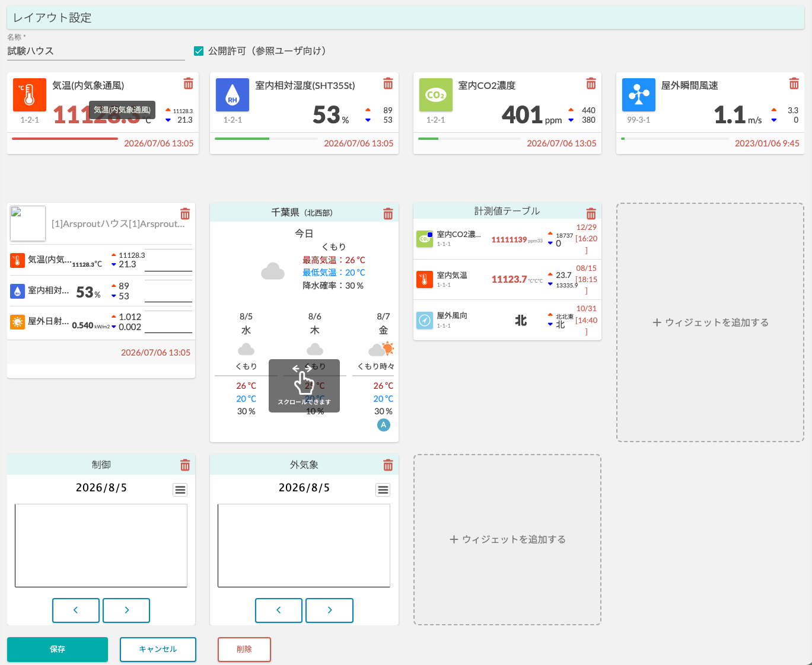812x665 pixels.
Task: Add a widget in the empty slot beside 外気象
Action: [x=507, y=539]
